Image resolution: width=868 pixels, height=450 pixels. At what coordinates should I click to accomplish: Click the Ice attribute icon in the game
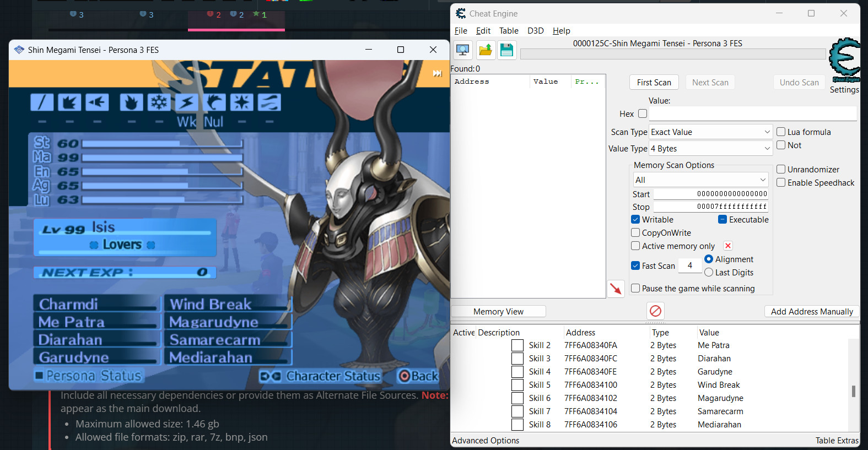click(x=159, y=102)
